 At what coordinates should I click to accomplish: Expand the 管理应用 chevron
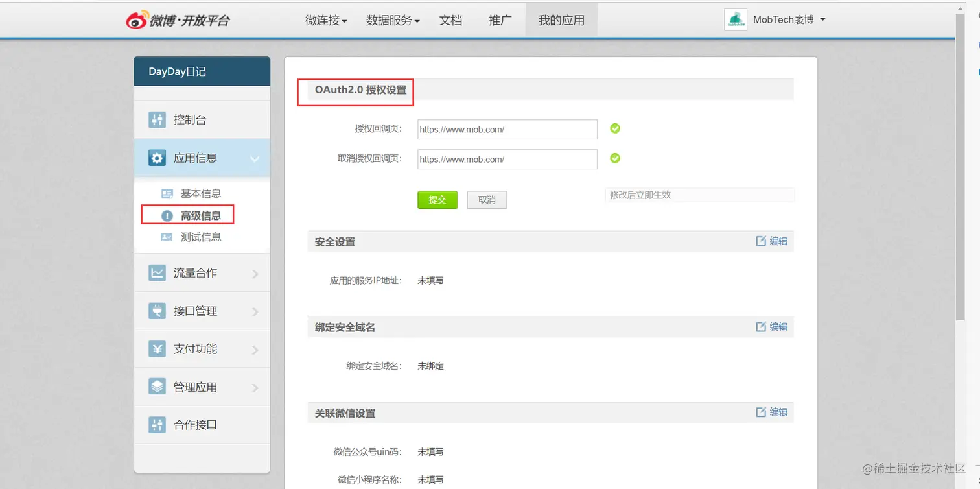click(x=255, y=388)
